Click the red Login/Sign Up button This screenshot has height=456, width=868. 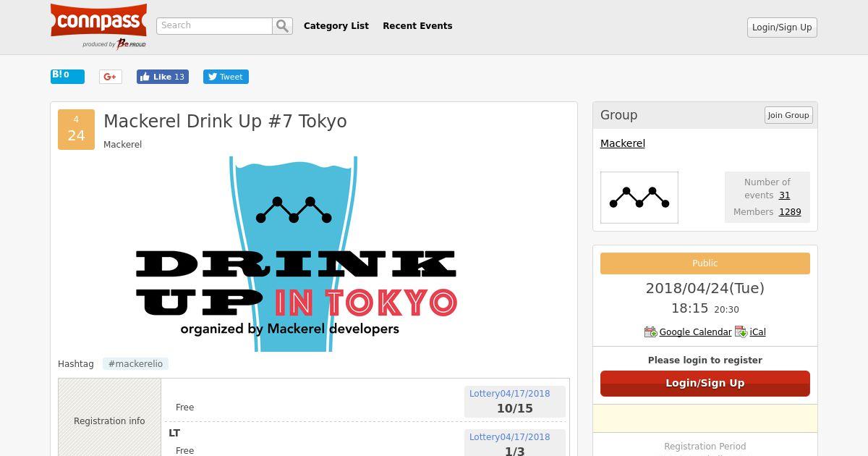pos(705,384)
